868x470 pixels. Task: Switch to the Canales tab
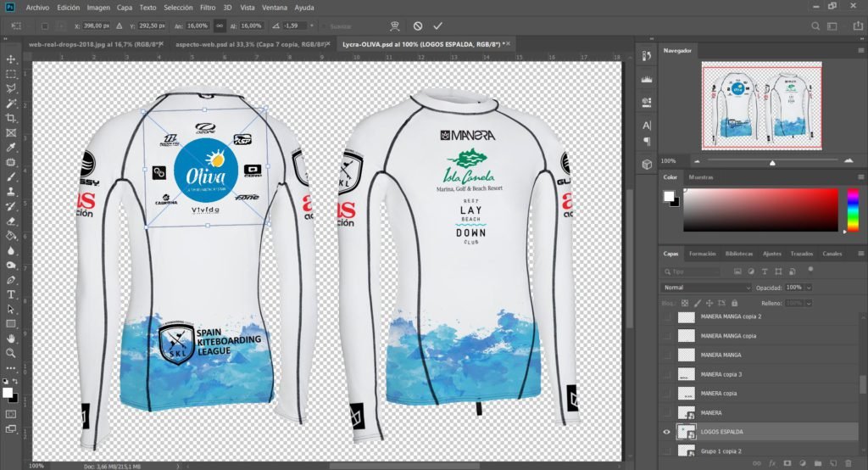(832, 254)
